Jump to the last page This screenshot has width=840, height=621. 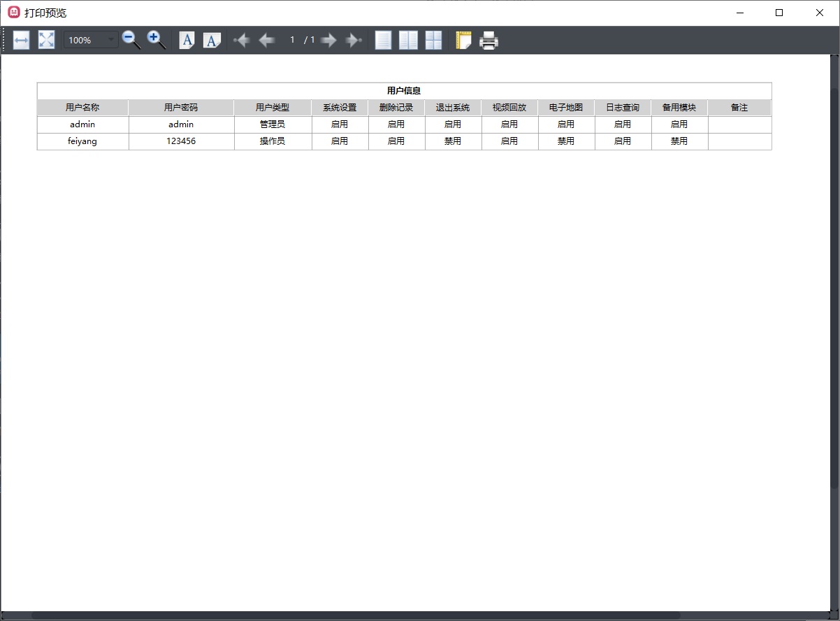354,41
